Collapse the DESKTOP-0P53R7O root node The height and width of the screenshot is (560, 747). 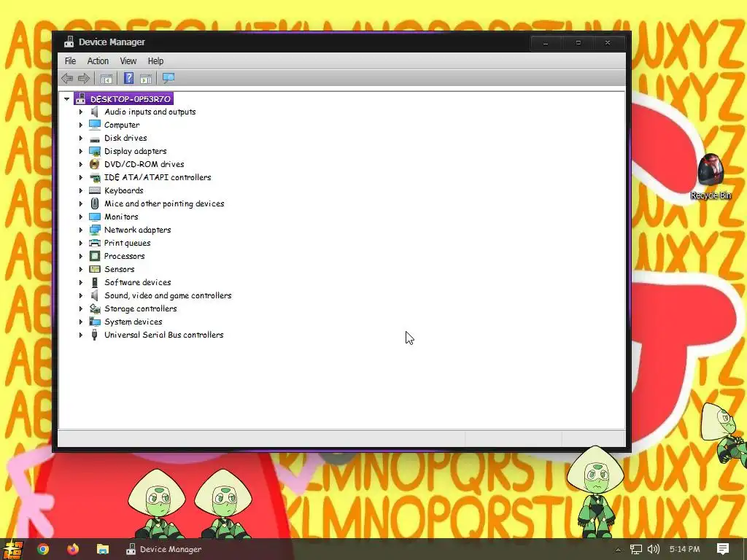[66, 99]
